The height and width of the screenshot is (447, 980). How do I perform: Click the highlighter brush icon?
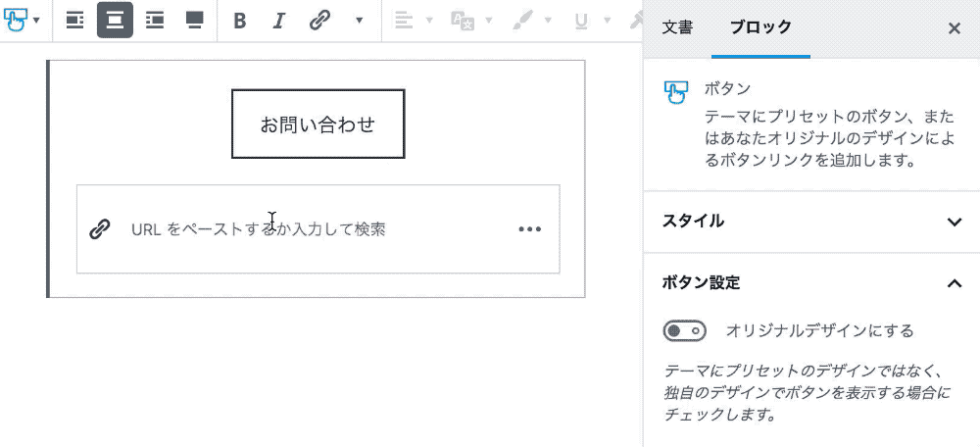[524, 21]
